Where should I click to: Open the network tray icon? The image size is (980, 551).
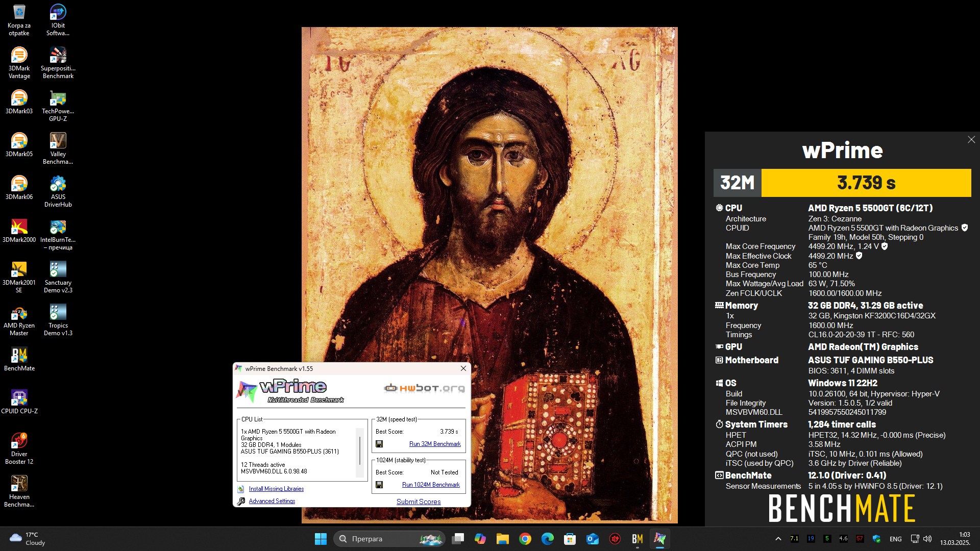[915, 539]
